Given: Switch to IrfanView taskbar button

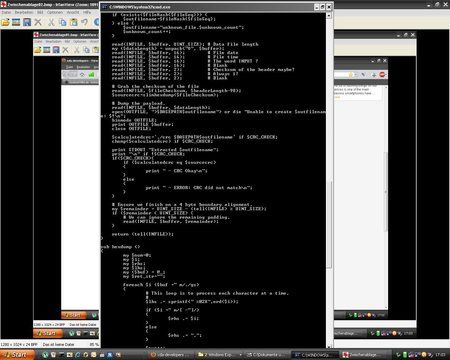Looking at the screenshot, I should (x=363, y=355).
